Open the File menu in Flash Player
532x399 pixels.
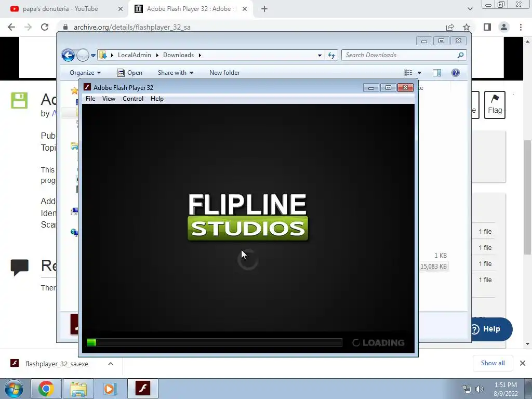coord(90,99)
